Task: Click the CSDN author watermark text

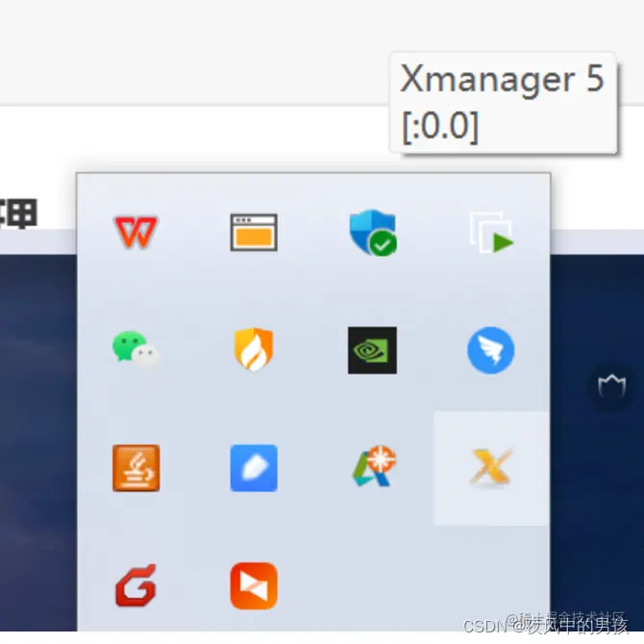Action: 546,626
